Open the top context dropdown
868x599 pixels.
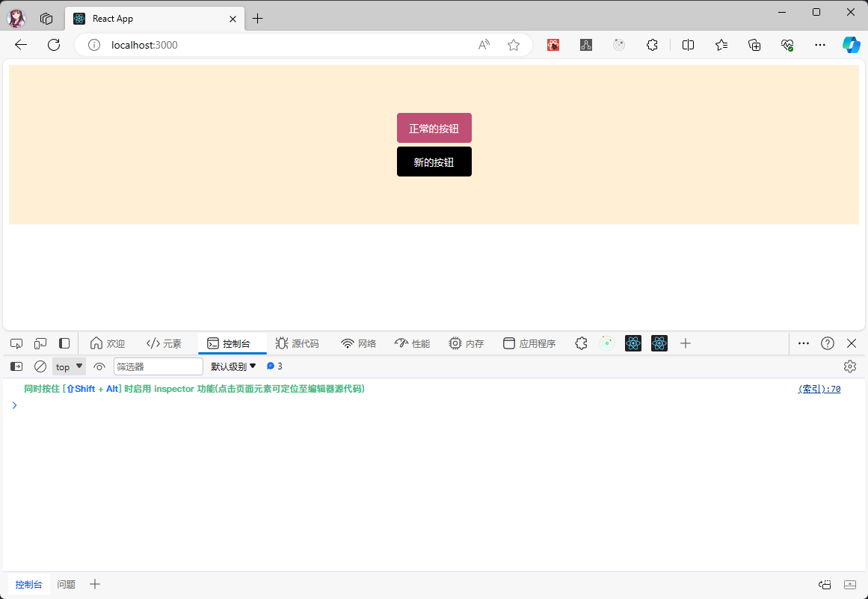[x=69, y=366]
